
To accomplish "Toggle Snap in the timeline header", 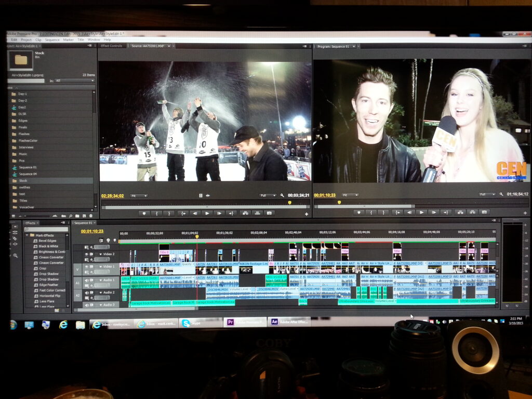I will [101, 241].
